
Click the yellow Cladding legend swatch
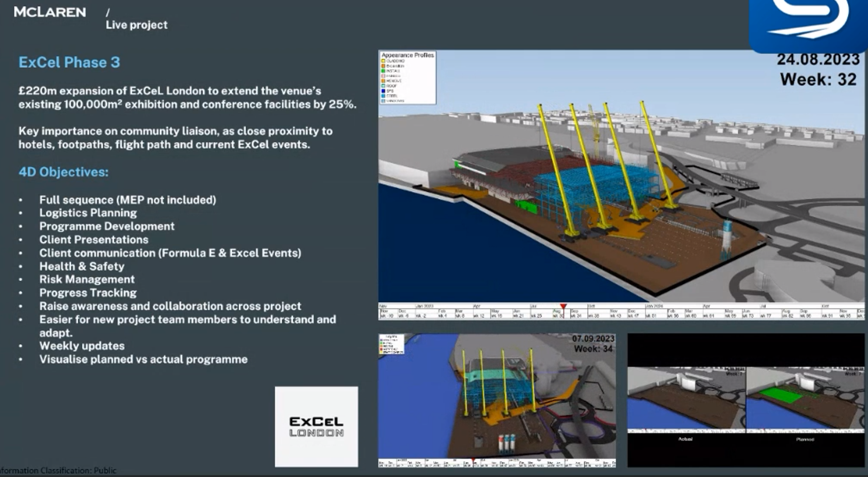click(383, 61)
